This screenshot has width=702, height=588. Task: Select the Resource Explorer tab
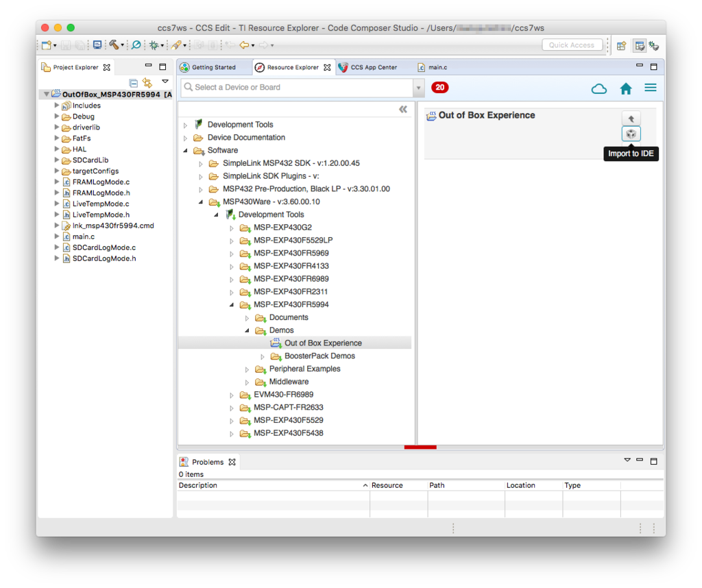coord(293,67)
